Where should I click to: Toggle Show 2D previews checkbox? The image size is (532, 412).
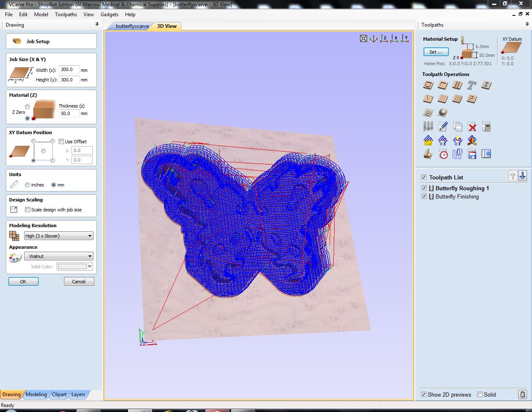click(x=424, y=395)
